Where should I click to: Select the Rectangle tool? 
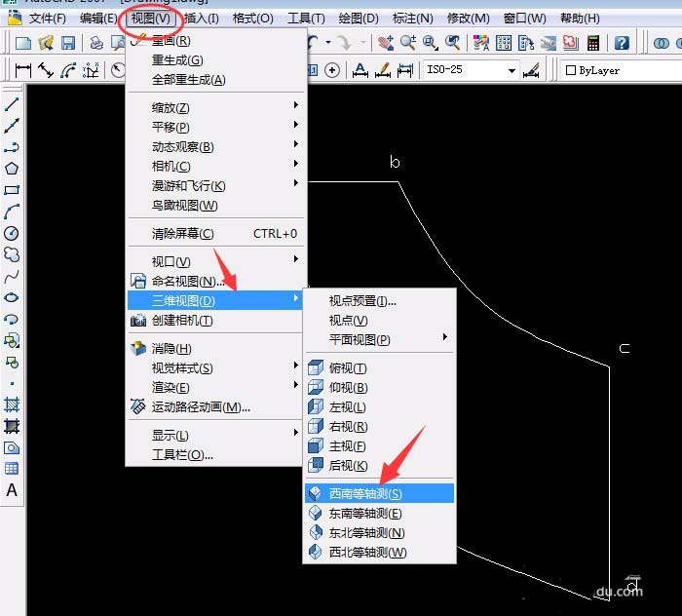coord(12,190)
